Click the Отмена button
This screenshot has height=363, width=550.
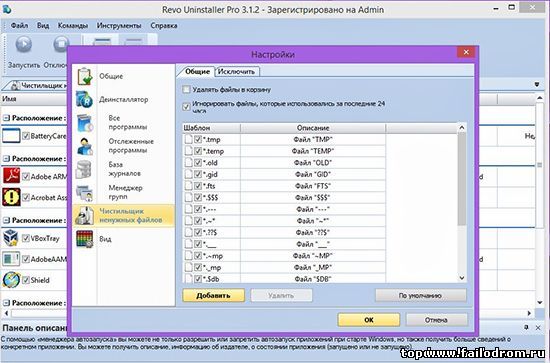coord(436,320)
